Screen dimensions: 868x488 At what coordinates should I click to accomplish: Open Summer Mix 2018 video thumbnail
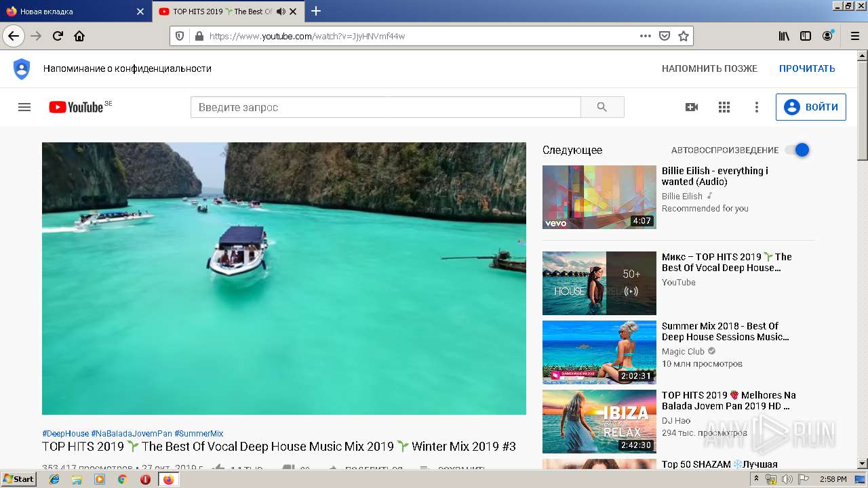tap(599, 352)
